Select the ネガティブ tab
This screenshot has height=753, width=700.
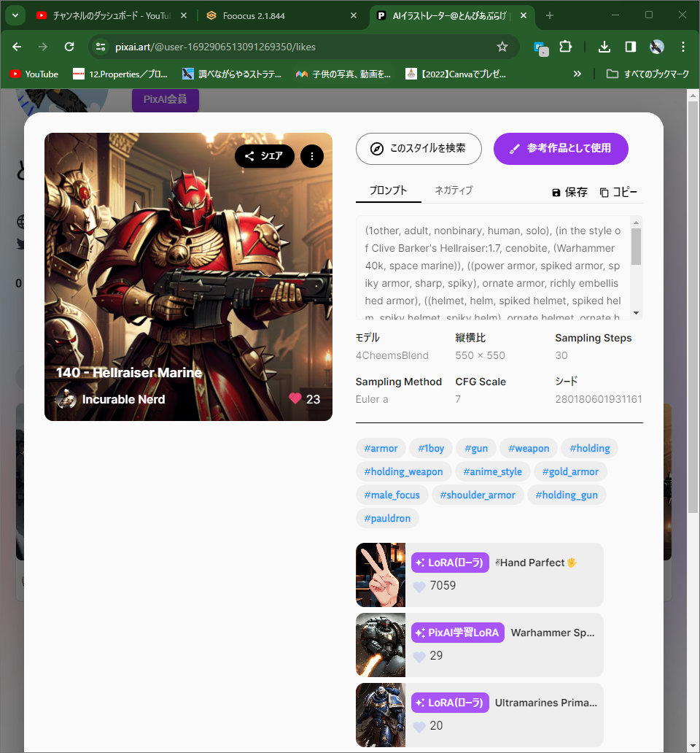tap(454, 190)
